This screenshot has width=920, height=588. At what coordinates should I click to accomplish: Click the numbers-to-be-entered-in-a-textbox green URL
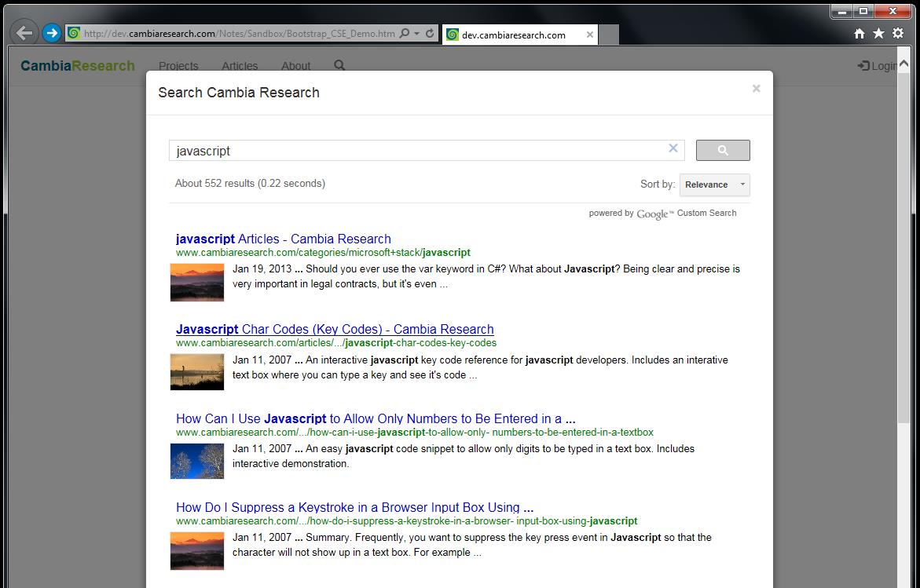(415, 433)
